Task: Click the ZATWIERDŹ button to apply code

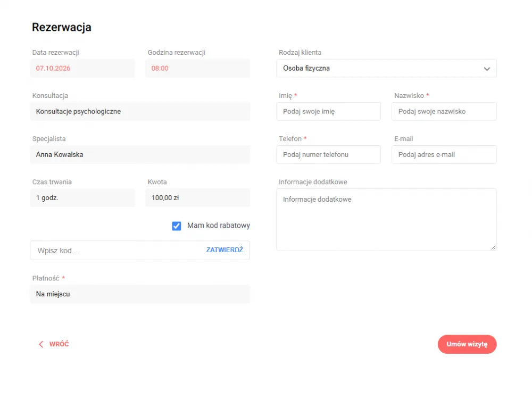Action: (225, 250)
